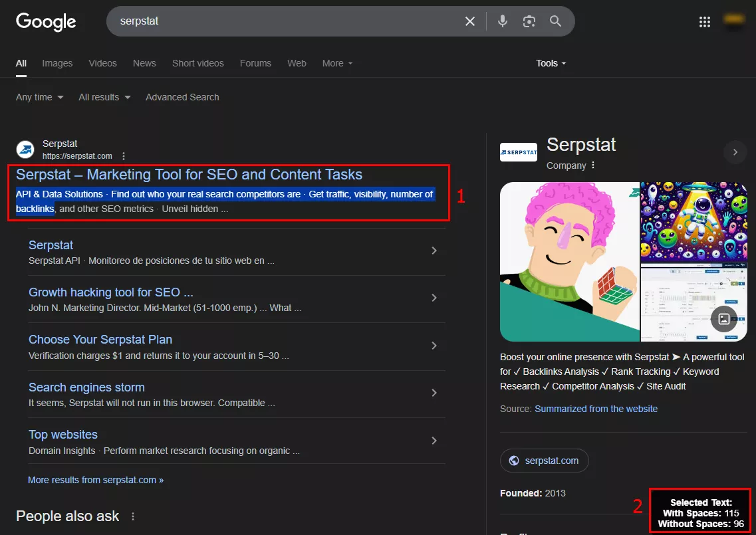
Task: Switch to the Images tab
Action: click(x=57, y=63)
